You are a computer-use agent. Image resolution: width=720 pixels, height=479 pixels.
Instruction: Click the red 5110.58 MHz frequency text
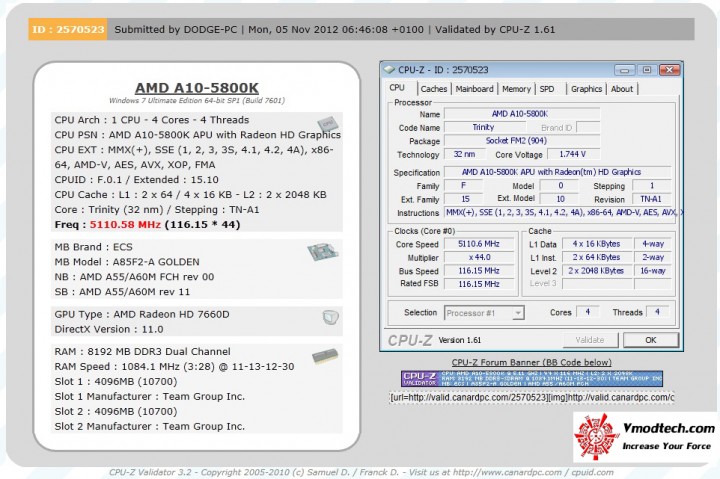tap(125, 225)
